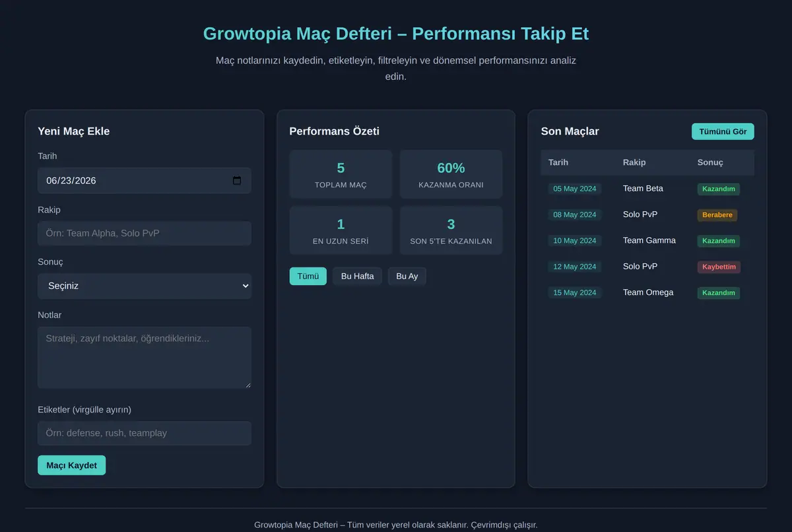Screen dimensions: 792x532
Task: Click the Toplam Maç stat card
Action: (341, 174)
